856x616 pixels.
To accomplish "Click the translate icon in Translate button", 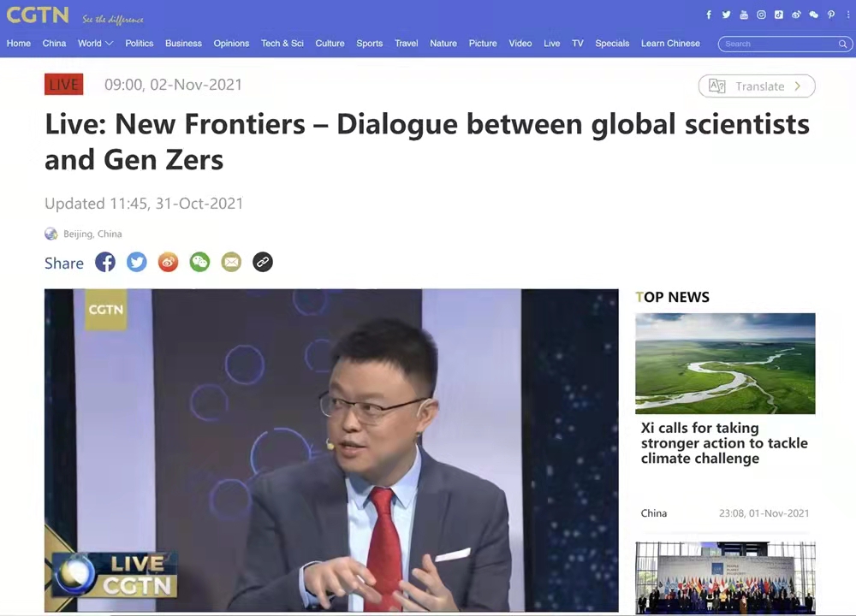I will click(x=716, y=86).
